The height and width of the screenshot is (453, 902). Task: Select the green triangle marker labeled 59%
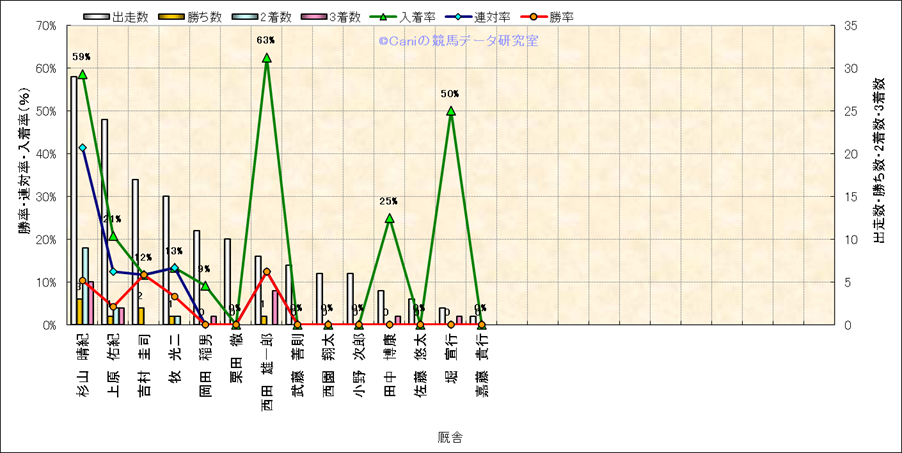[82, 74]
